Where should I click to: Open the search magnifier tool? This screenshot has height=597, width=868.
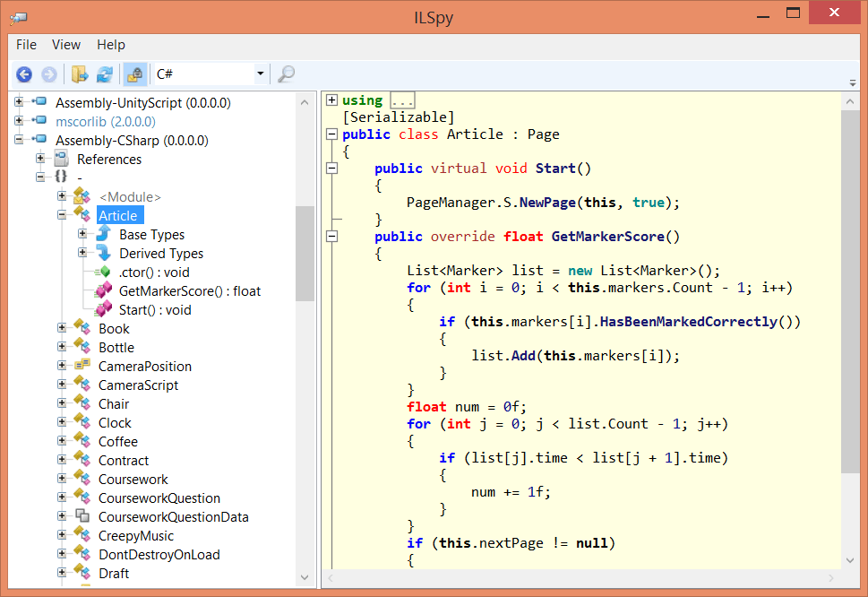(286, 74)
